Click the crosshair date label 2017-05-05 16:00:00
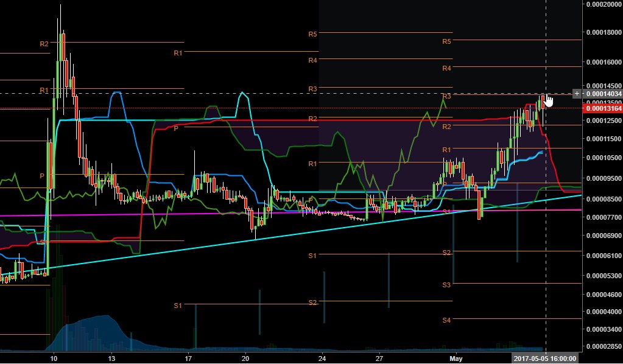Screen dimensions: 623x364 (545, 359)
